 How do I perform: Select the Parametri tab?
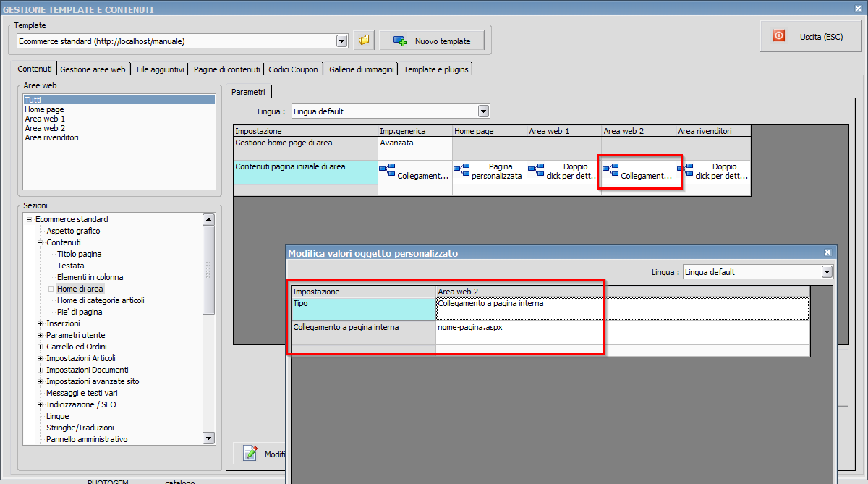tap(248, 92)
